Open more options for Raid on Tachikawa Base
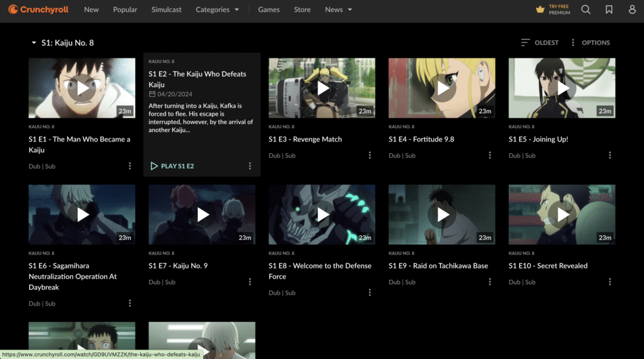 coord(489,282)
